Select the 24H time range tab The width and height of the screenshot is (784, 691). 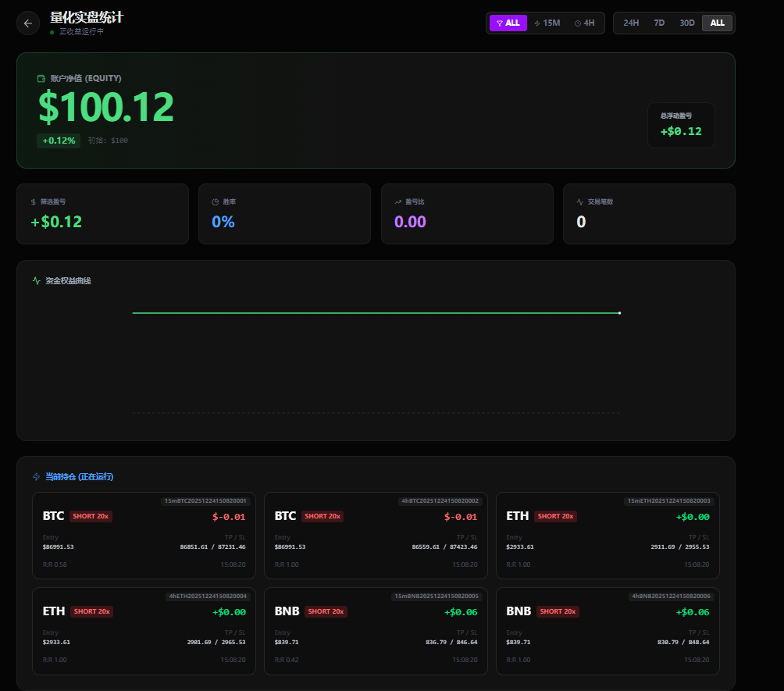pyautogui.click(x=631, y=23)
